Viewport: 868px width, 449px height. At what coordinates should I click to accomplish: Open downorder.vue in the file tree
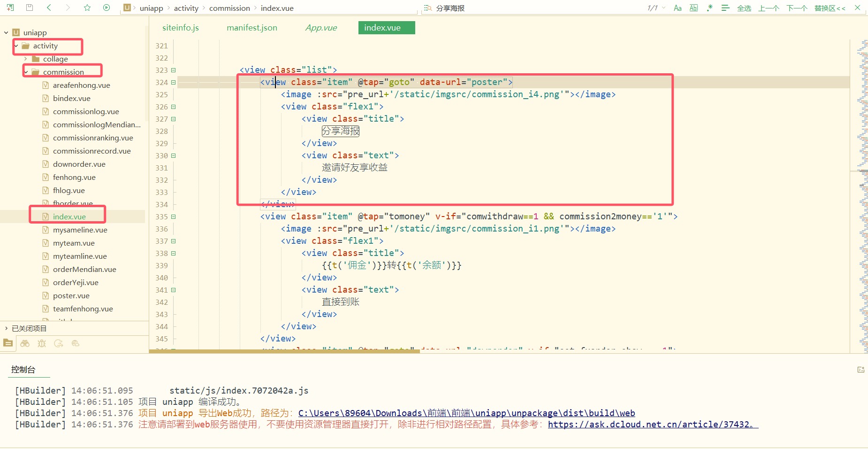click(x=79, y=164)
